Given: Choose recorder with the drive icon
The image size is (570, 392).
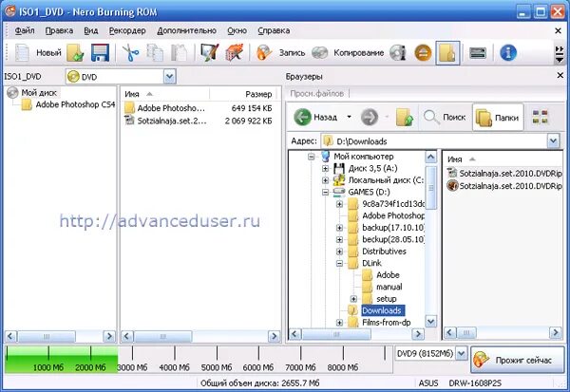Looking at the screenshot, I should [478, 53].
